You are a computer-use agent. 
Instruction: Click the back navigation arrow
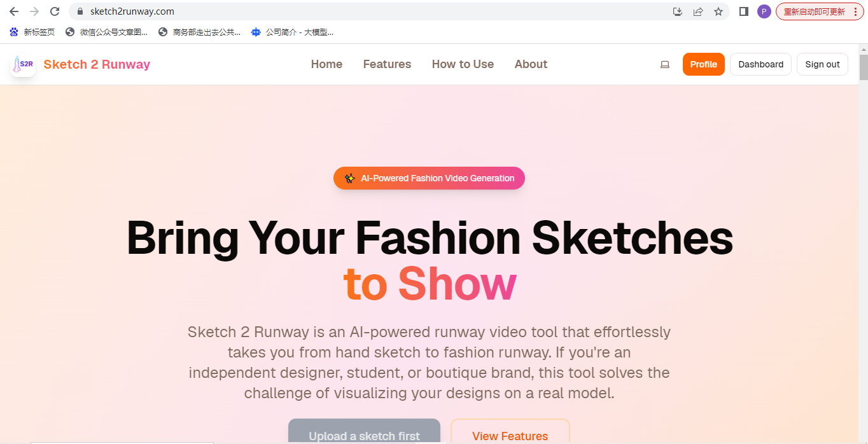[x=13, y=11]
